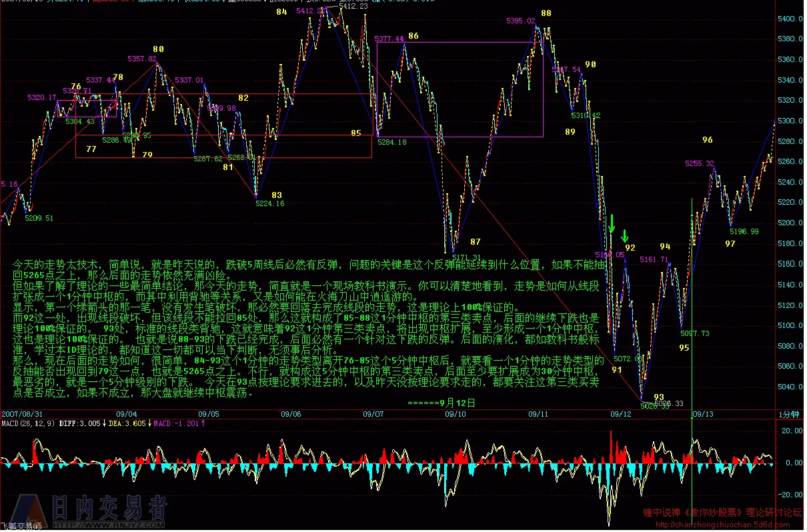Click the 5284.18 low price label
Viewport: 807px width, 532px height.
(392, 142)
